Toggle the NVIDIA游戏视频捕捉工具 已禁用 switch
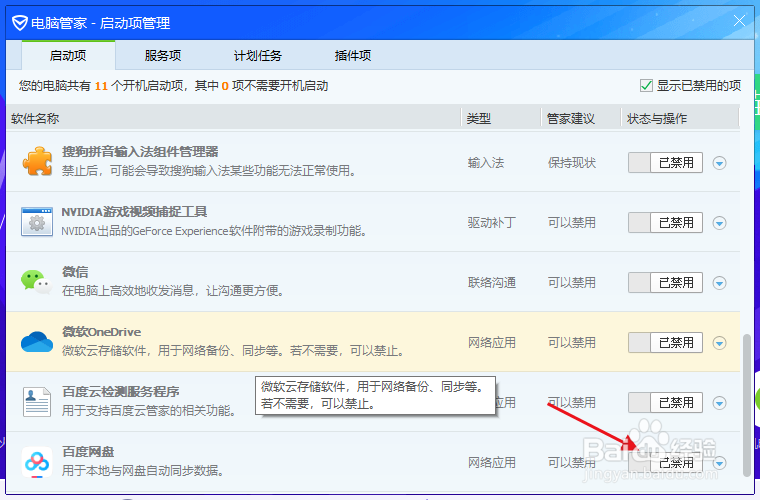The image size is (760, 500). pyautogui.click(x=665, y=223)
